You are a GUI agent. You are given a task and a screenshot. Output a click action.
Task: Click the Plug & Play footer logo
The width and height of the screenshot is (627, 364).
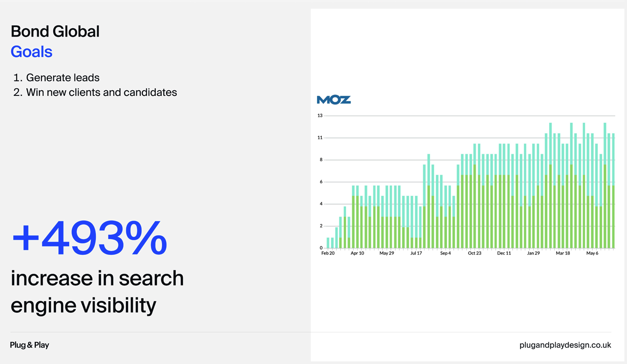point(30,345)
